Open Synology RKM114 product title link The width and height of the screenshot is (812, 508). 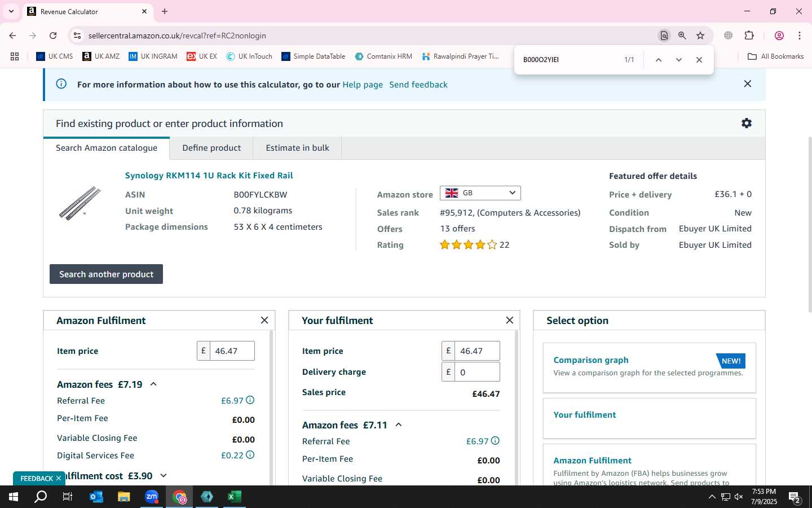click(x=209, y=176)
